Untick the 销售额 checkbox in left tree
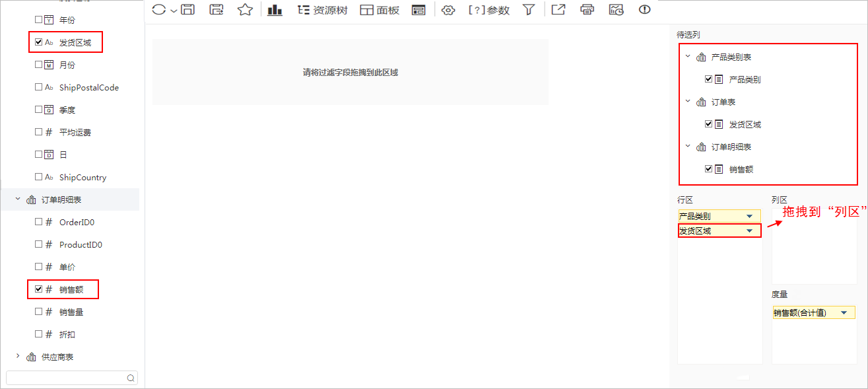Viewport: 868px width, 389px height. (x=38, y=289)
